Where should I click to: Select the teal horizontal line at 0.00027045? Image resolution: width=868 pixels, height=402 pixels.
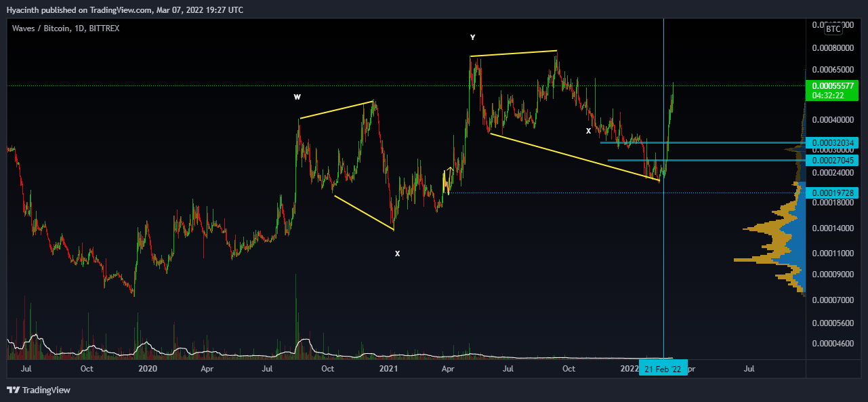[x=705, y=160]
